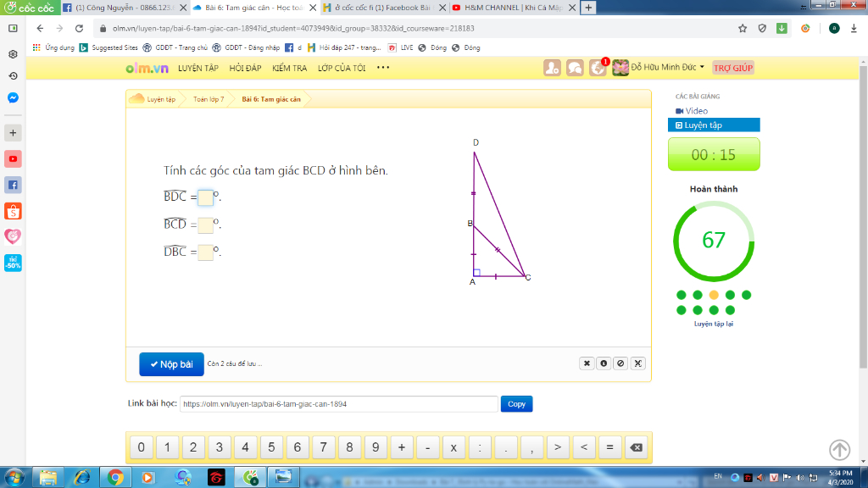This screenshot has height=488, width=868.
Task: Click the olm.vn logo
Action: tap(147, 68)
